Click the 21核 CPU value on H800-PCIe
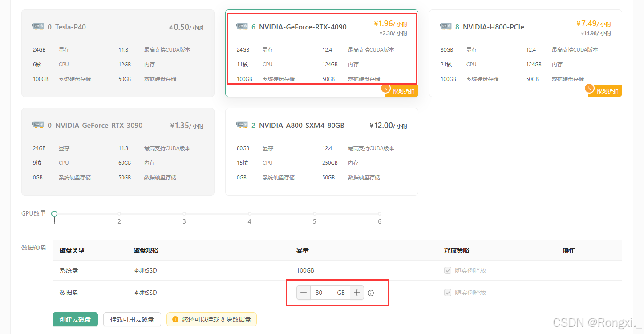The height and width of the screenshot is (334, 644). coord(446,65)
